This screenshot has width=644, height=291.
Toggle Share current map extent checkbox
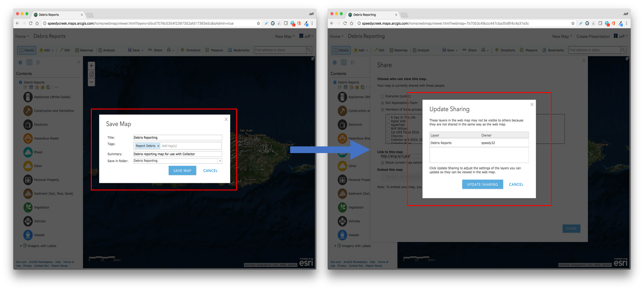(x=383, y=163)
